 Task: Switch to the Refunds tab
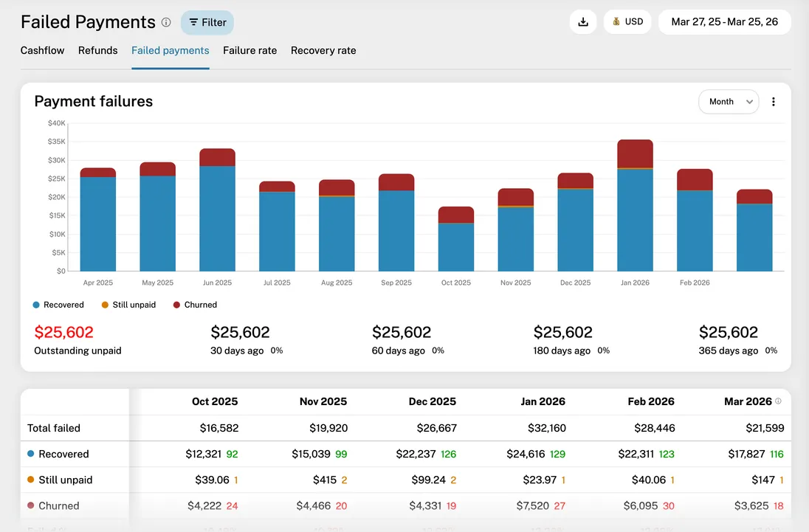[98, 50]
